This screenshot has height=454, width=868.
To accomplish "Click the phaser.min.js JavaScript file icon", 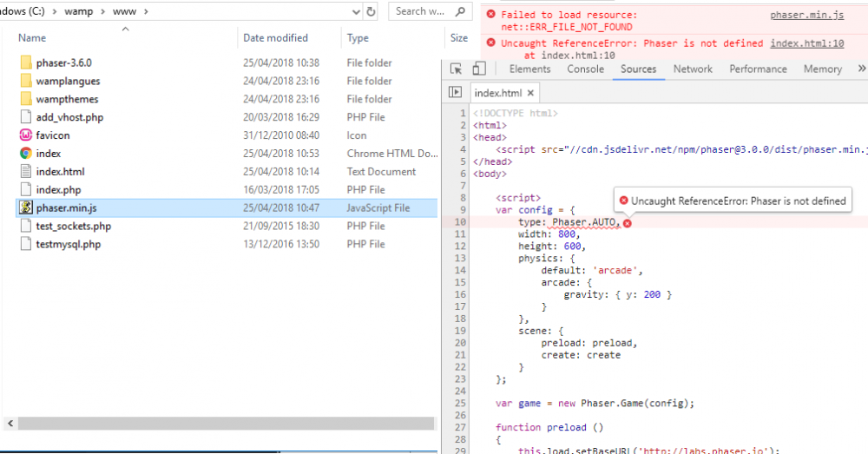I will pos(25,207).
